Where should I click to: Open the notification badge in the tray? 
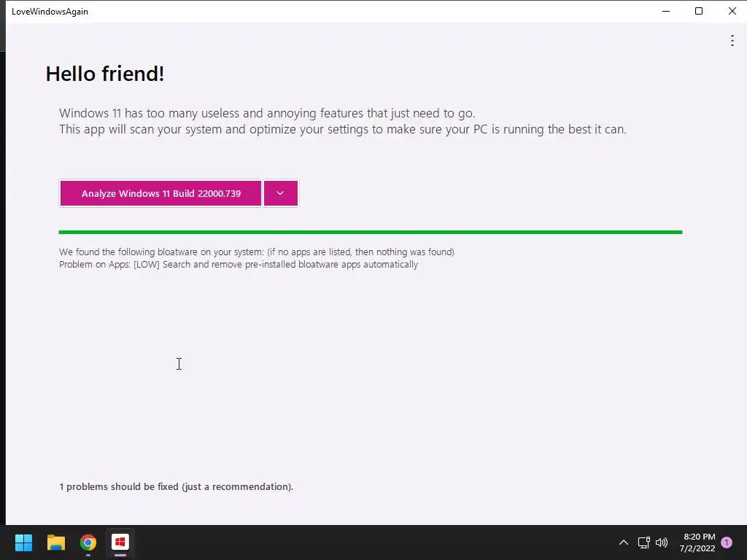pos(727,542)
